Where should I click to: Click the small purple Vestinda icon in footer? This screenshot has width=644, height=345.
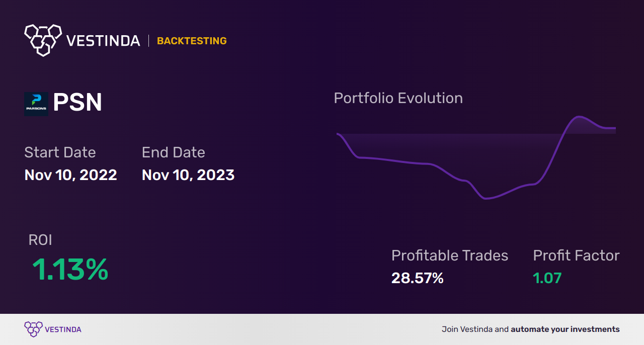pyautogui.click(x=33, y=329)
